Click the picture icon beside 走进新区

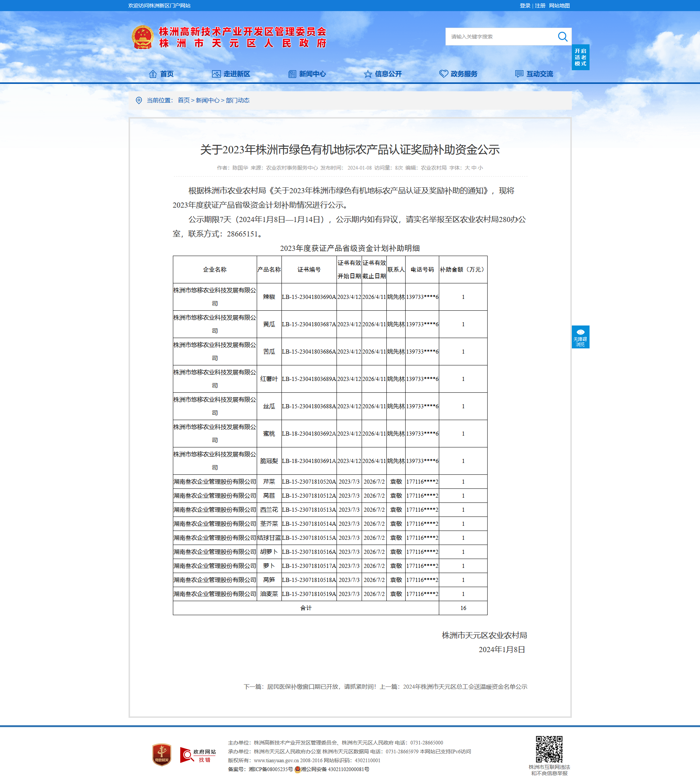[x=216, y=74]
